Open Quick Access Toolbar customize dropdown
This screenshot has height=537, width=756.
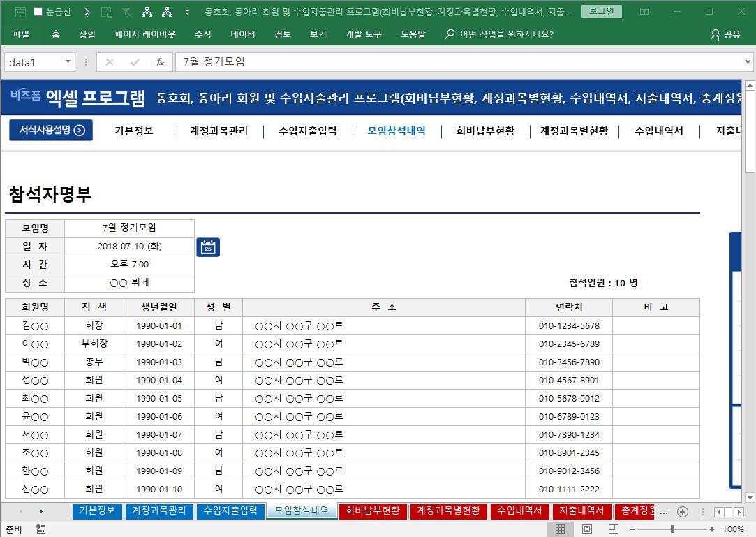coord(187,13)
